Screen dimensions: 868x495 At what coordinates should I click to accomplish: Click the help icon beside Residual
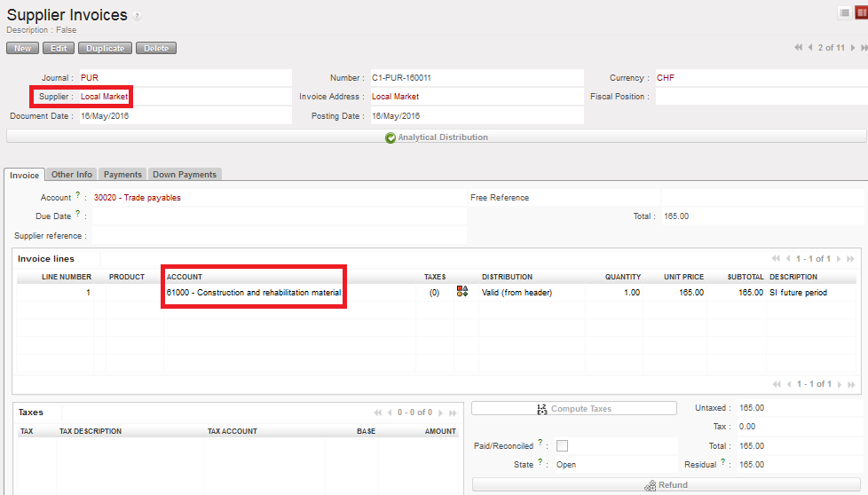(724, 461)
